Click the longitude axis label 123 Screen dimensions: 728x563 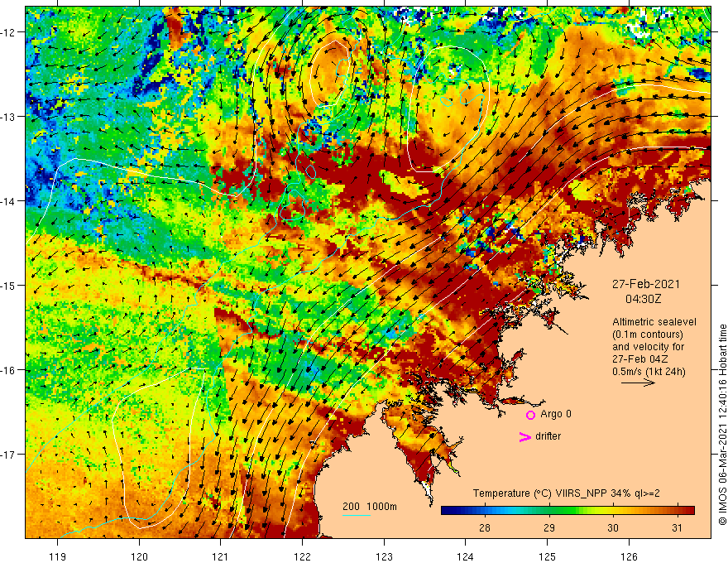[x=384, y=556]
